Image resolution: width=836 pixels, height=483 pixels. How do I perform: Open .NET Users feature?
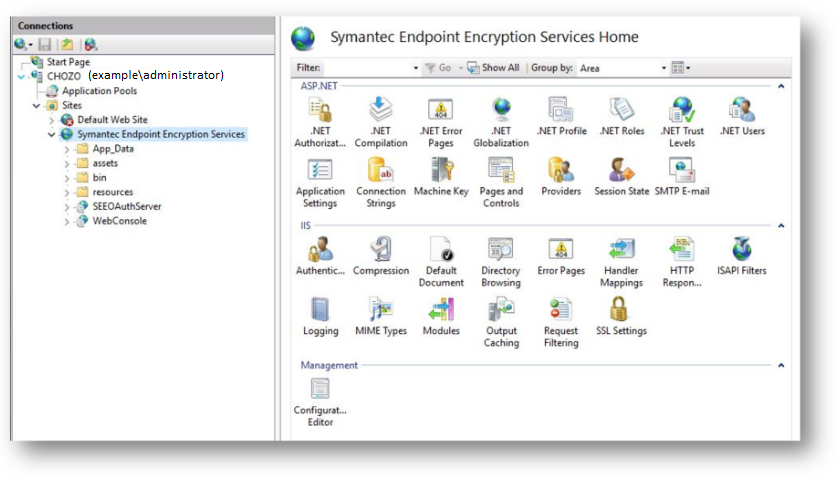tap(742, 116)
